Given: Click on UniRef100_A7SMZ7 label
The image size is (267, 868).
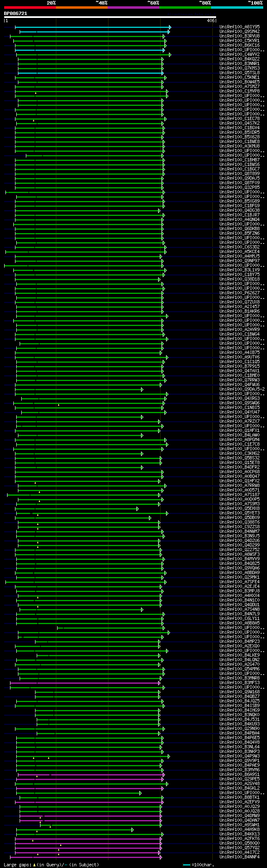Looking at the screenshot, I should pos(239,86).
